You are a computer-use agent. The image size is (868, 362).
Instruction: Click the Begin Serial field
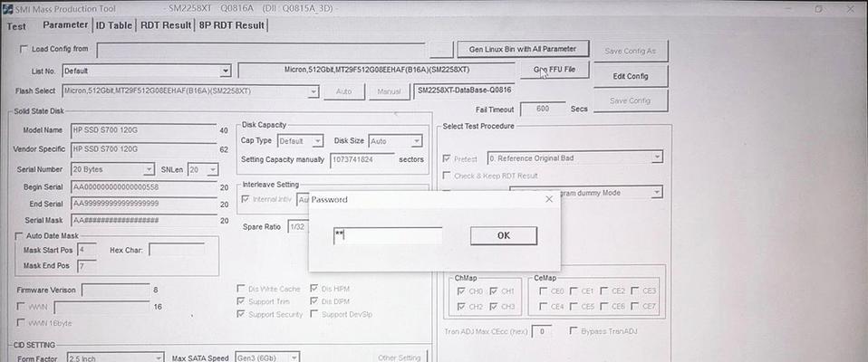(144, 187)
